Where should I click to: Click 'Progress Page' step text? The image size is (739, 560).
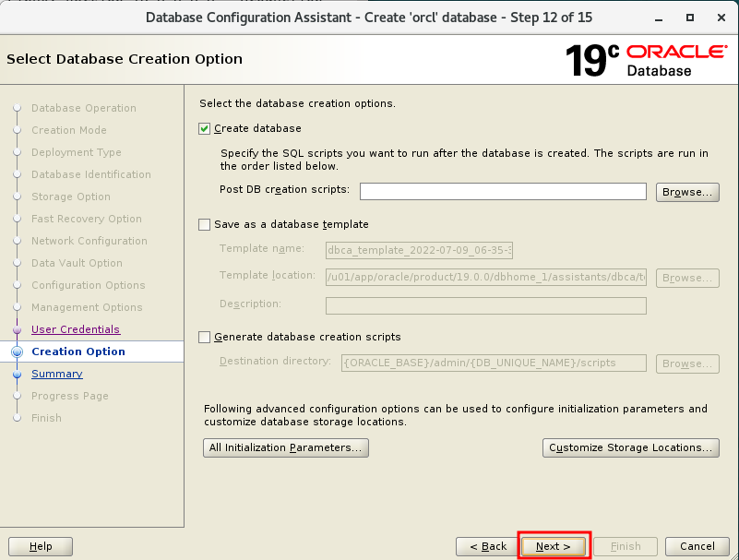70,396
